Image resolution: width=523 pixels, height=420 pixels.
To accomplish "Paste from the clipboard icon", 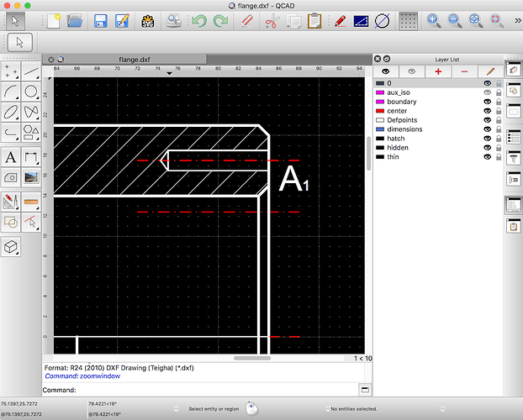I will (x=314, y=21).
